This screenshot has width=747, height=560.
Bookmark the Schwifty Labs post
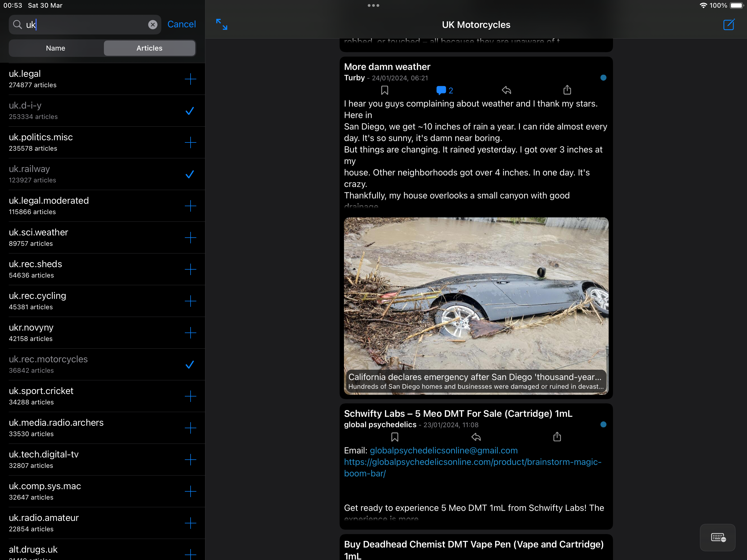tap(395, 437)
